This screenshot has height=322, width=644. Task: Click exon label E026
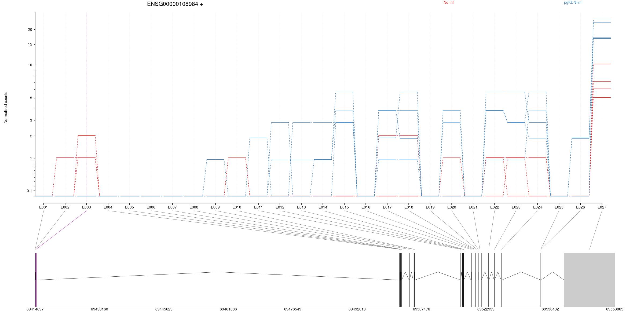coord(580,207)
